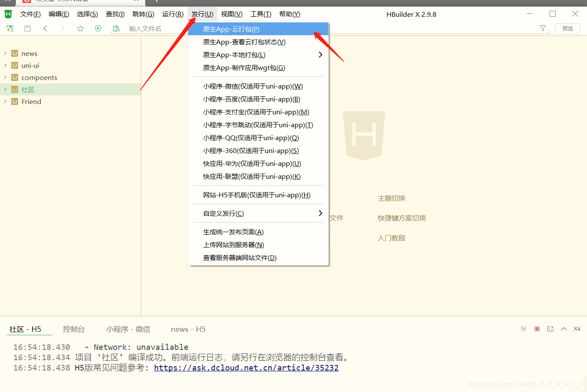
Task: Choose 快应用-华为 publish entry
Action: click(258, 164)
